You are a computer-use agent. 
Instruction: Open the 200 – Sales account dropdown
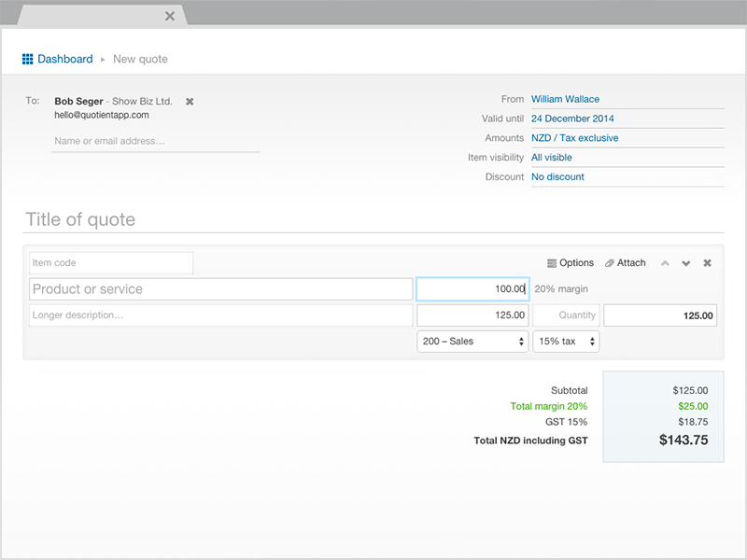472,342
